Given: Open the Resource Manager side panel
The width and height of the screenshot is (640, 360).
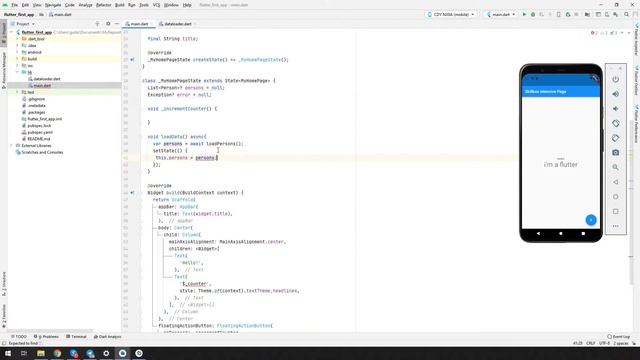Looking at the screenshot, I should click(x=4, y=70).
